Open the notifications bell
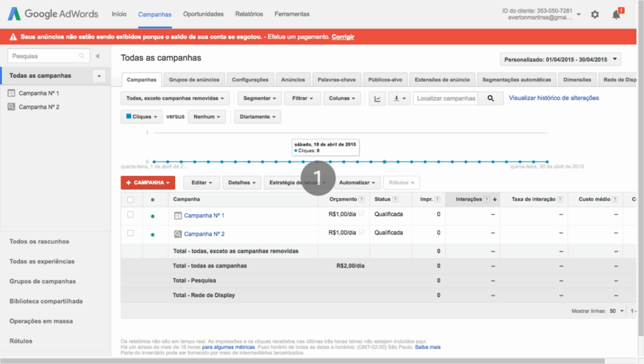This screenshot has width=644, height=364. [x=617, y=15]
